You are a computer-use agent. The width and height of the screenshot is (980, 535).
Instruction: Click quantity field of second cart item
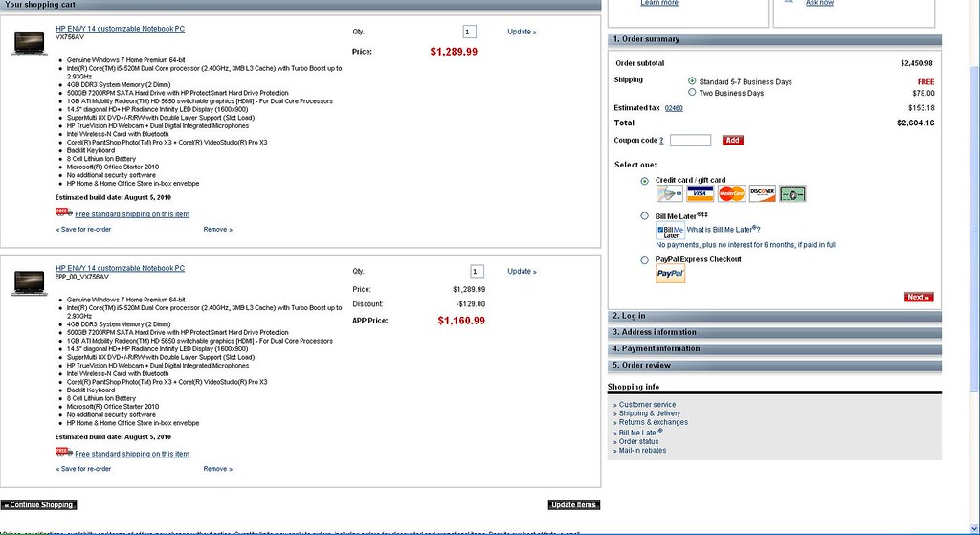tap(477, 271)
